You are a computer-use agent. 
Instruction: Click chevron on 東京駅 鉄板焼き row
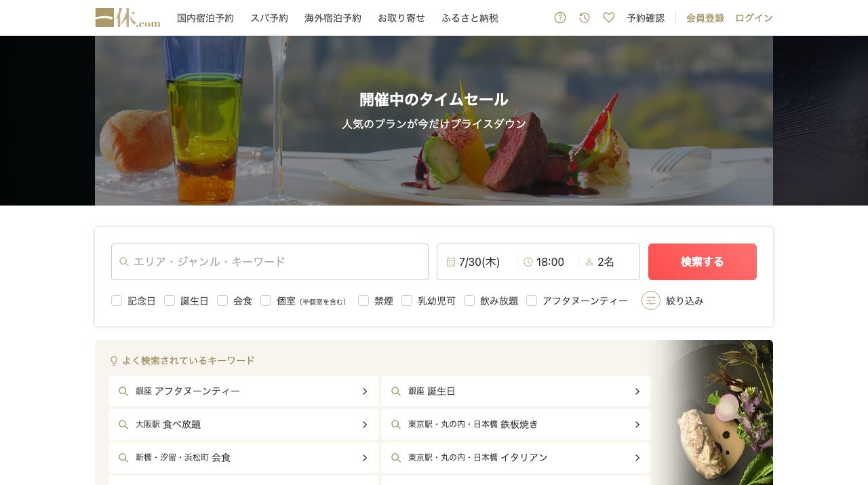pos(637,425)
